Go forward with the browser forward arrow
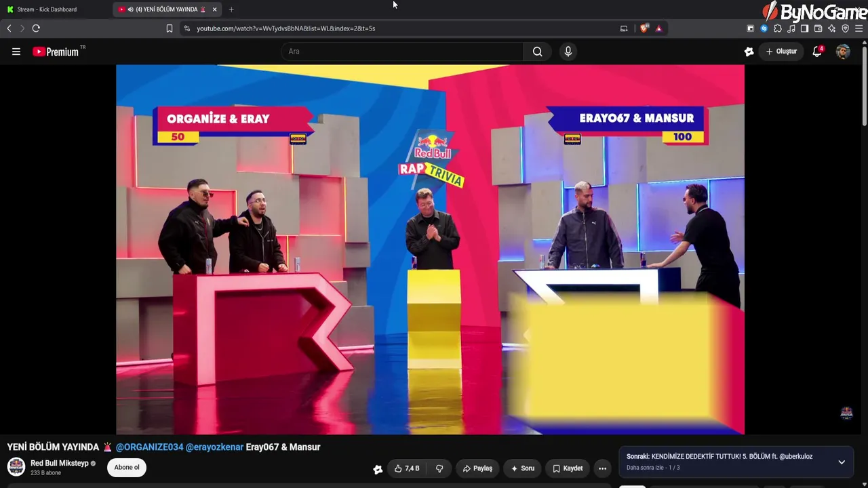 (22, 28)
